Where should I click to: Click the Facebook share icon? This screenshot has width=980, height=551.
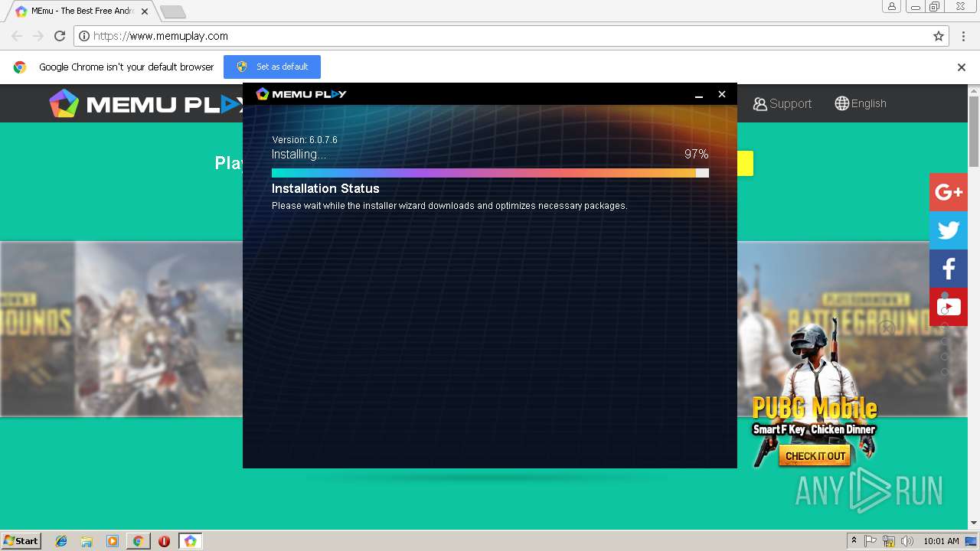click(x=949, y=269)
